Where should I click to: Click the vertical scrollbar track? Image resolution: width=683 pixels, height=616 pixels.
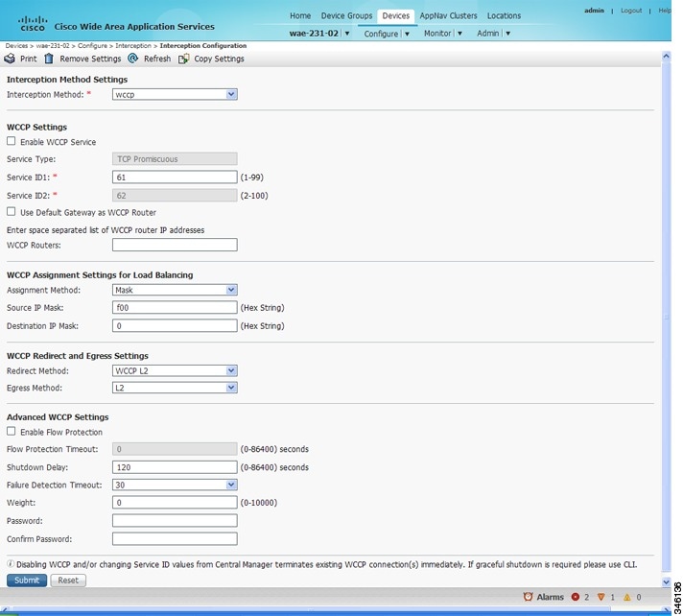666,318
